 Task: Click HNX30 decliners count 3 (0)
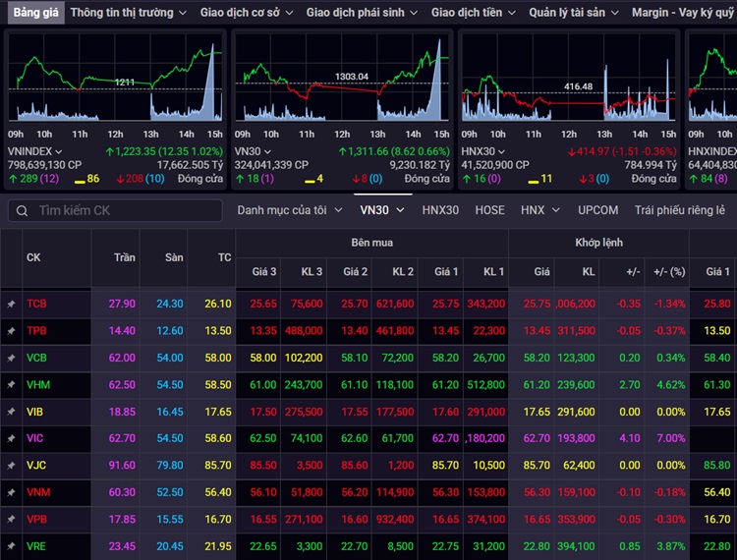[x=595, y=179]
